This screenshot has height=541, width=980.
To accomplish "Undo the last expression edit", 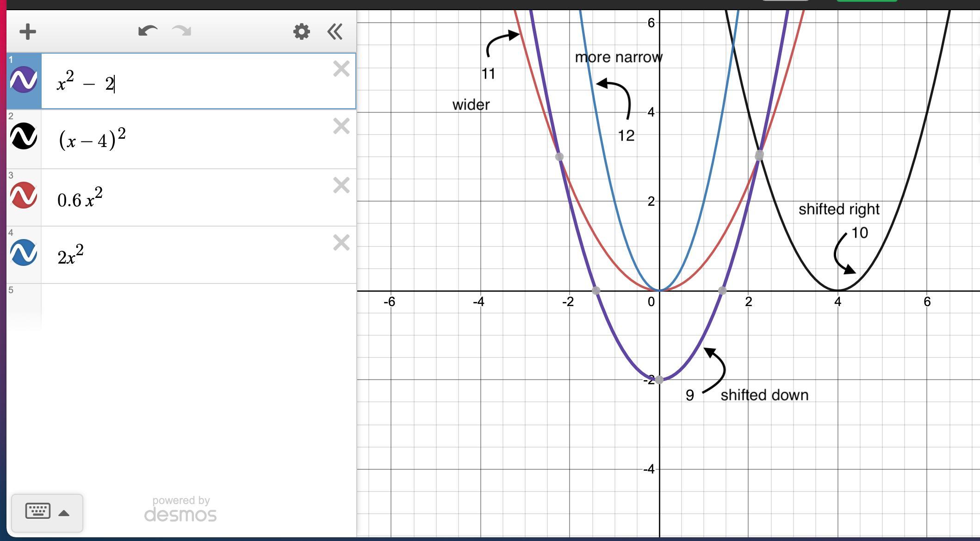I will click(x=148, y=31).
